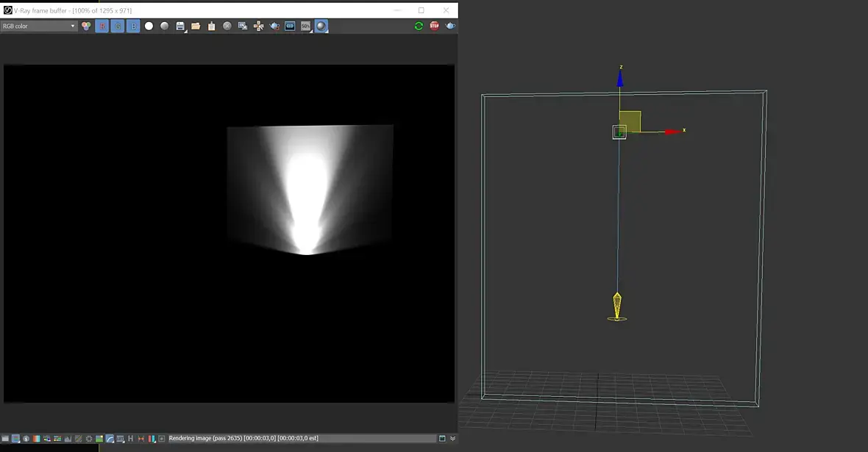Toggle exposure correction sun icon
This screenshot has height=452, width=868.
pos(88,438)
